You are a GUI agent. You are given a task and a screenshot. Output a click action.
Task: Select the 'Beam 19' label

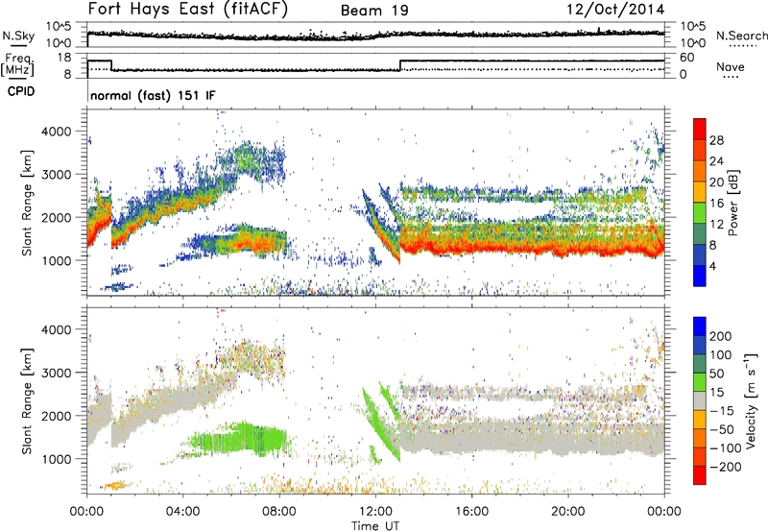click(x=374, y=11)
